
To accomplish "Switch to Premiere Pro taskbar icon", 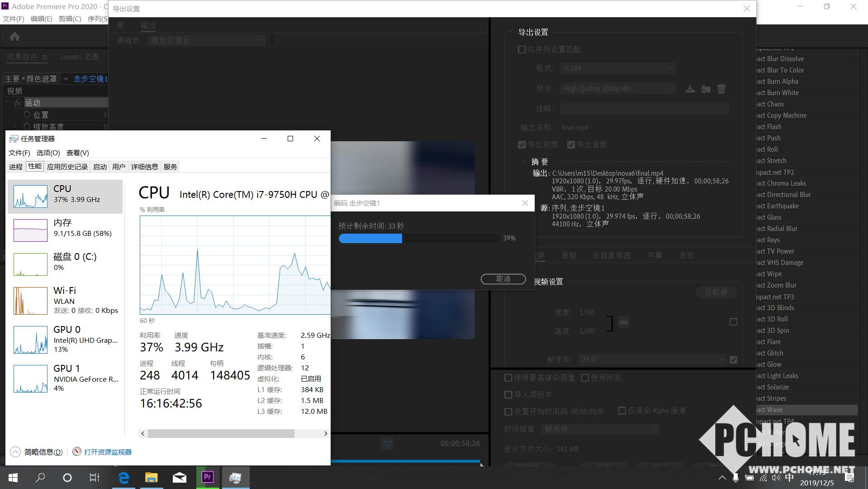I will [208, 477].
